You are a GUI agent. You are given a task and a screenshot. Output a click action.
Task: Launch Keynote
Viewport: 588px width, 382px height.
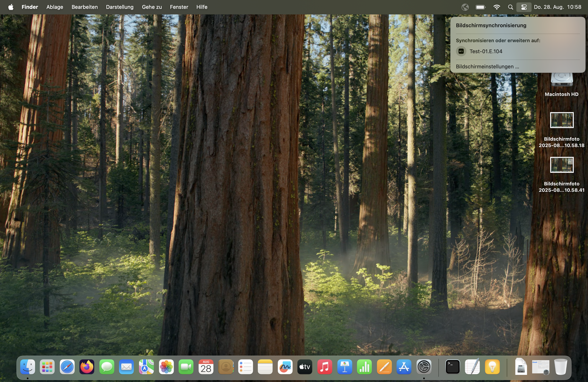(344, 367)
